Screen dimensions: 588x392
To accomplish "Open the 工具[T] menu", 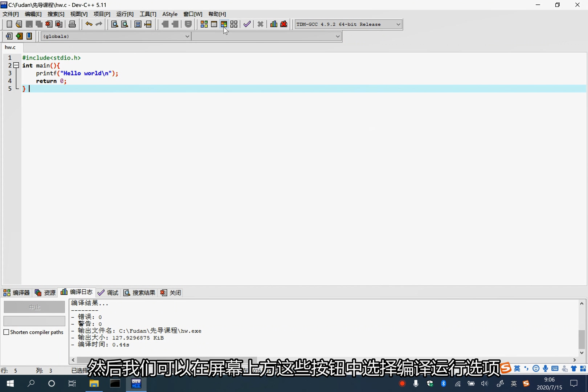I will pos(148,14).
